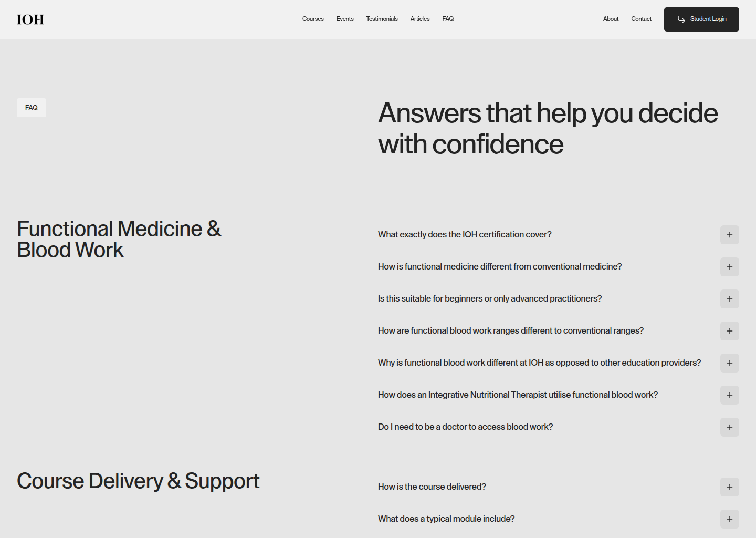This screenshot has width=756, height=538.
Task: Click plus icon beside functional vs conventional medicine
Action: tap(729, 267)
